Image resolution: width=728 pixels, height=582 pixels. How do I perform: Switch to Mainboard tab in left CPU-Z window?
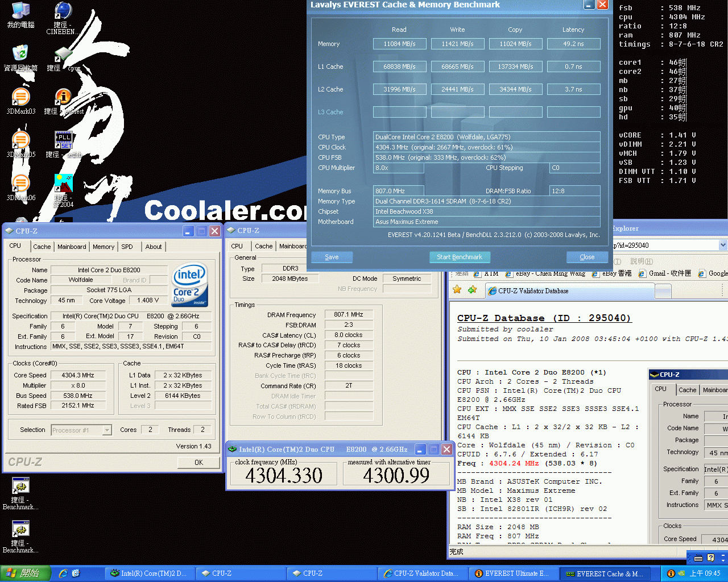tap(72, 247)
